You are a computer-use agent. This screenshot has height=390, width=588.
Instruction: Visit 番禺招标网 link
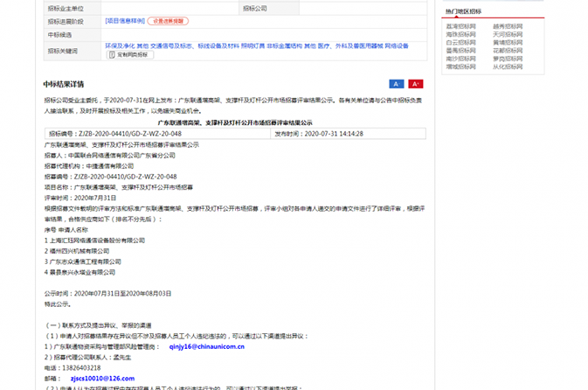coord(461,50)
